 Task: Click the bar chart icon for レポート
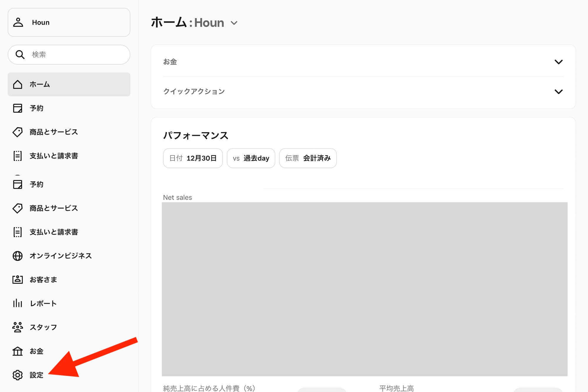point(18,303)
